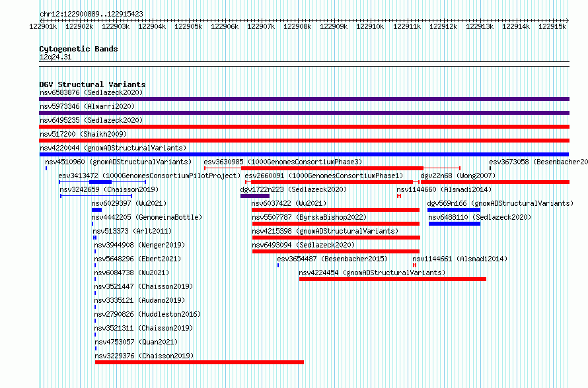The image size is (588, 388).
Task: Click the nsv3335121 (Audano2019) label
Action: coord(139,300)
